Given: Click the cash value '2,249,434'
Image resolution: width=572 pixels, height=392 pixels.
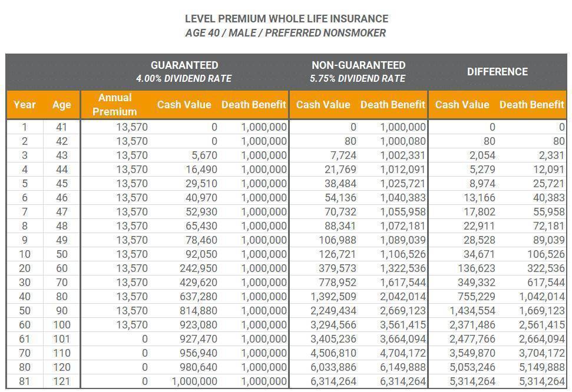Looking at the screenshot, I should tap(333, 311).
